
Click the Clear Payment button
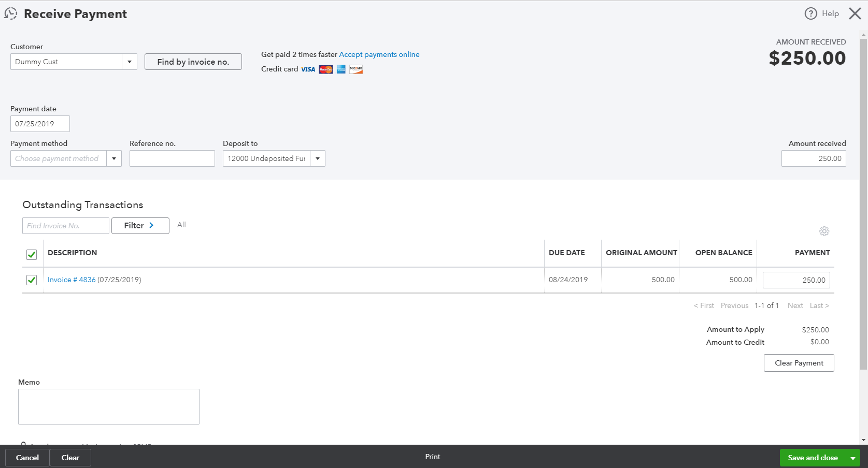coord(798,362)
